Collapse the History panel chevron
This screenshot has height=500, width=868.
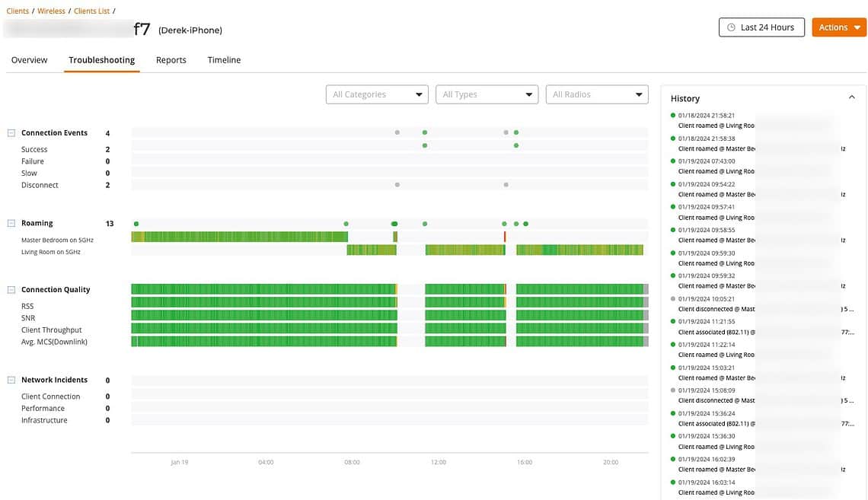click(x=851, y=98)
